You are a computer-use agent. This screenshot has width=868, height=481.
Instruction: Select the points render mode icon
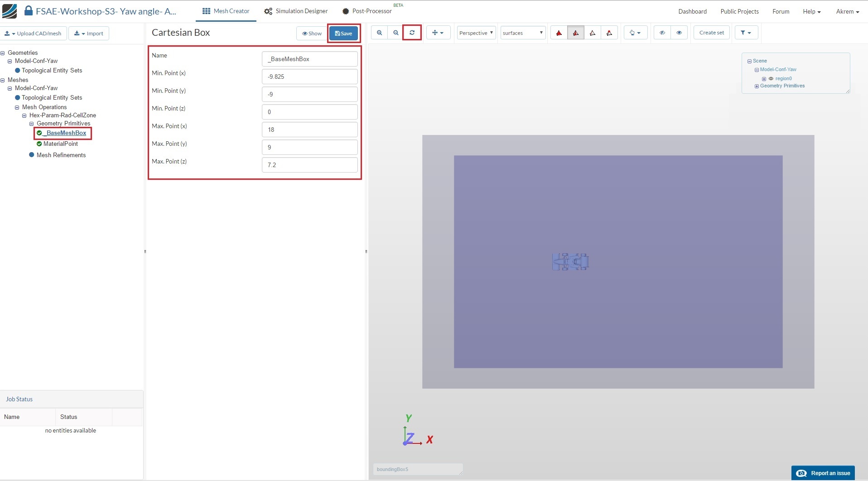coord(609,33)
